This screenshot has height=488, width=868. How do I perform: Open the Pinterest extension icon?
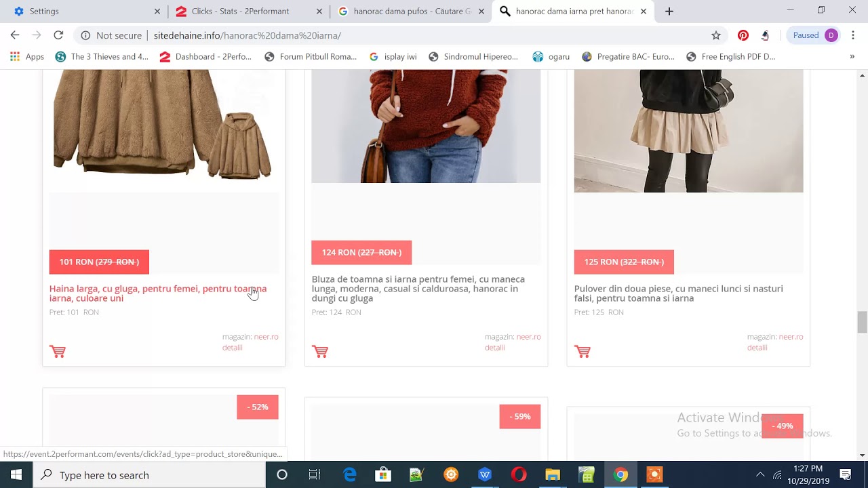[x=743, y=35]
